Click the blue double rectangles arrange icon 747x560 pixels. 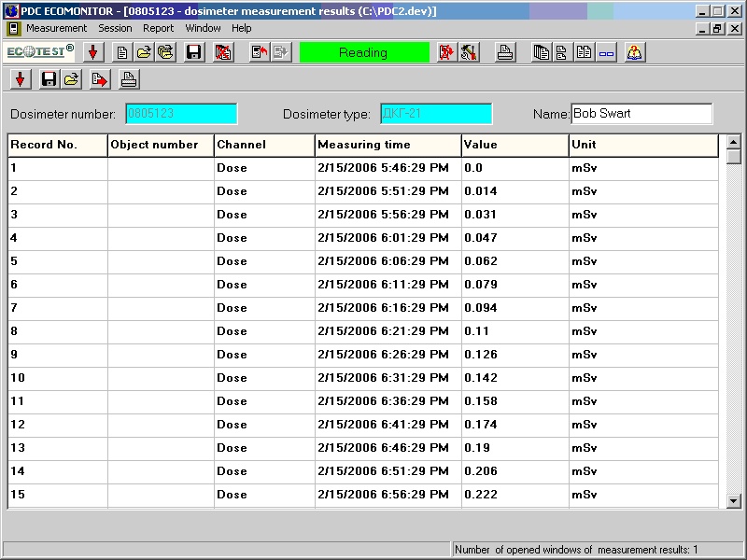606,52
